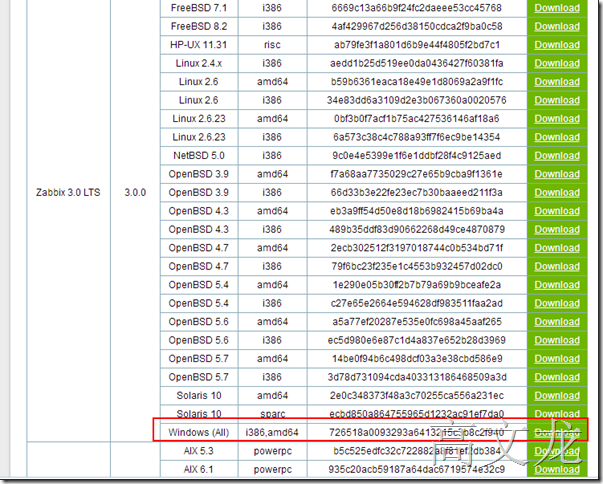The width and height of the screenshot is (603, 484).
Task: Download the Windows (All) agent
Action: click(557, 432)
